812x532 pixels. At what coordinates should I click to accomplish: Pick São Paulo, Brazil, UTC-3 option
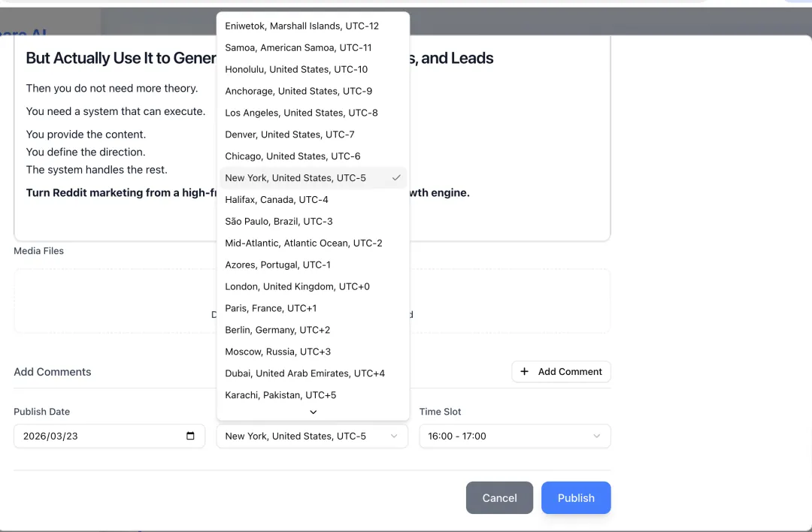pos(313,222)
